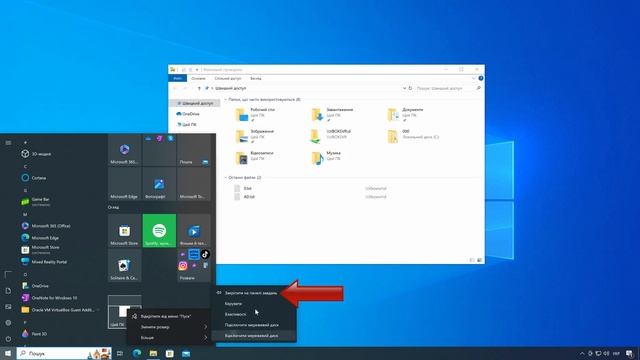Open Settings gear in Start rail
Image resolution: width=640 pixels, height=360 pixels.
[x=8, y=323]
